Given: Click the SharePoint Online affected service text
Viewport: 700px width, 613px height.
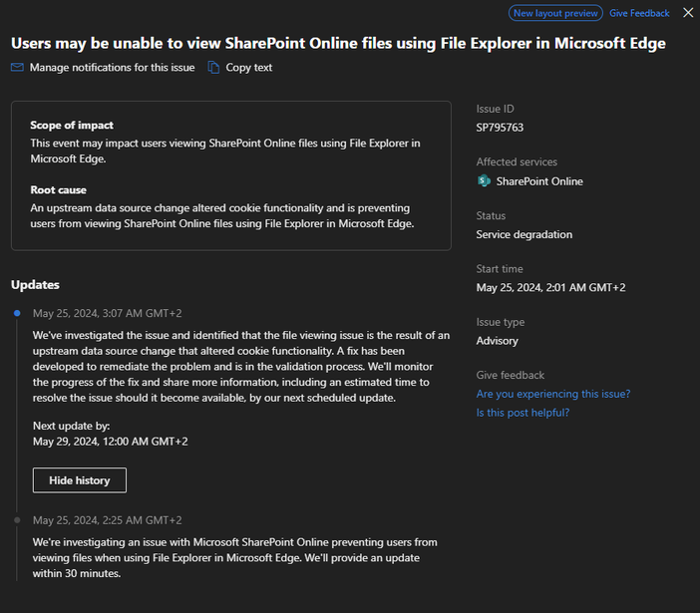Looking at the screenshot, I should tap(539, 181).
